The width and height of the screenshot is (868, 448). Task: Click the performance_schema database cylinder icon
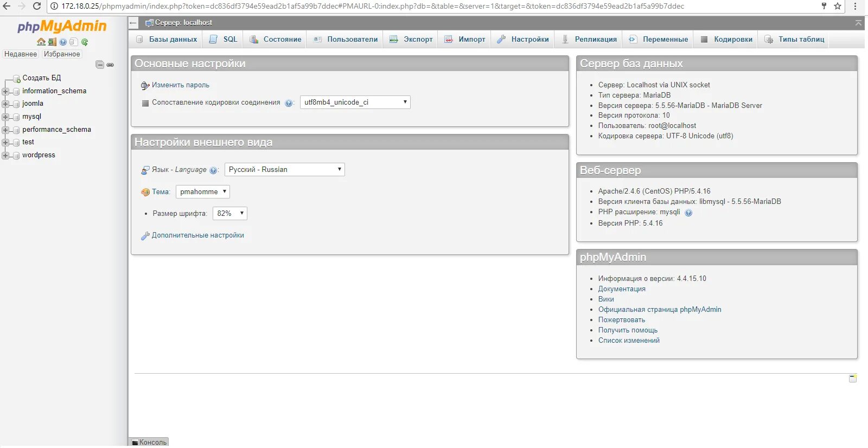click(16, 130)
